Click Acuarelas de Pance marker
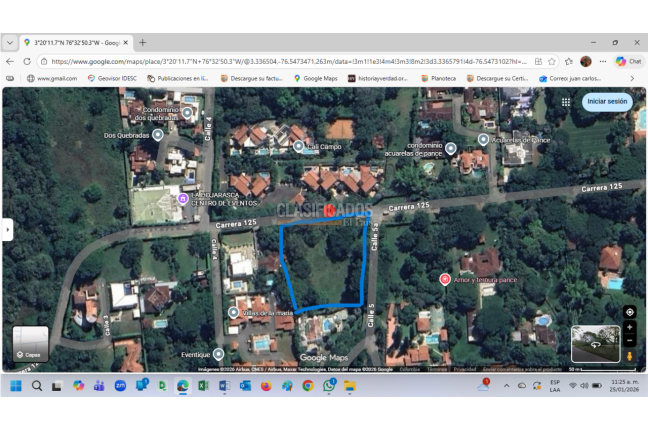The height and width of the screenshot is (430, 648). pyautogui.click(x=483, y=140)
